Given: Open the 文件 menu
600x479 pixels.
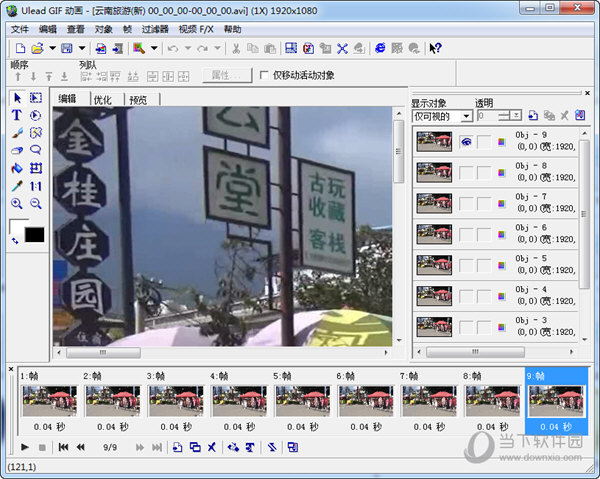Looking at the screenshot, I should [x=20, y=29].
